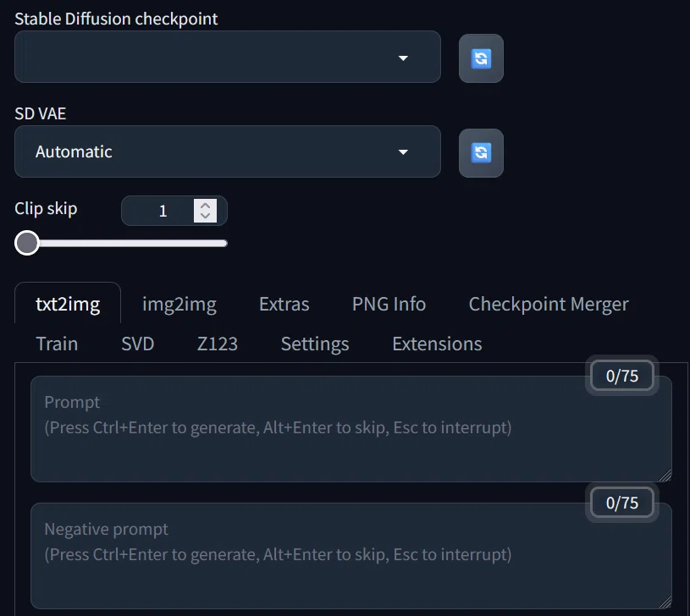Open the img2img tab
The image size is (690, 616).
[179, 304]
